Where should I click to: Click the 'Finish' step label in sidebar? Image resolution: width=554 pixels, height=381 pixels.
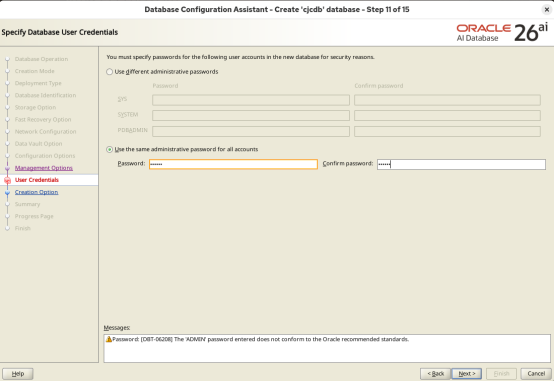(23, 228)
